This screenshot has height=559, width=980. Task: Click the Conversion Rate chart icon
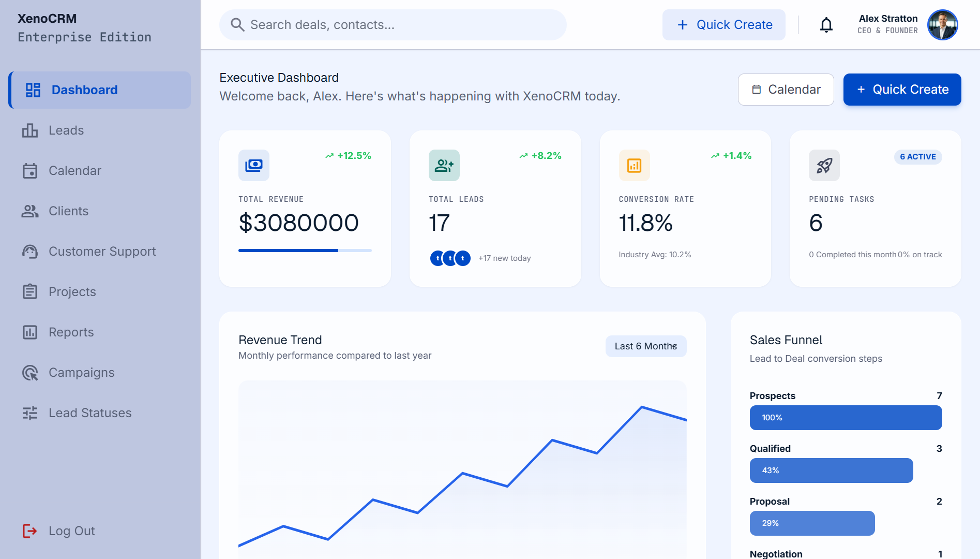635,165
